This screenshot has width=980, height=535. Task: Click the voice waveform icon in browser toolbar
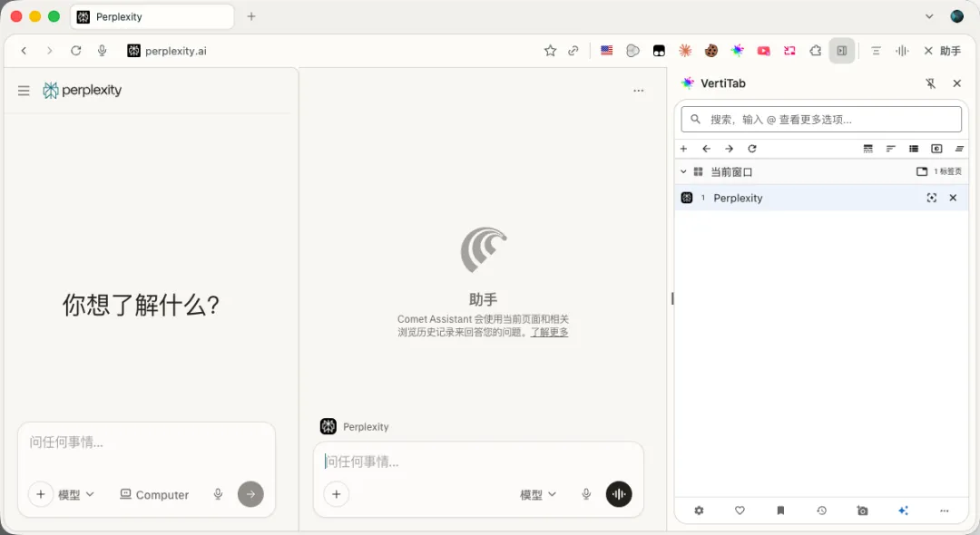coord(902,51)
